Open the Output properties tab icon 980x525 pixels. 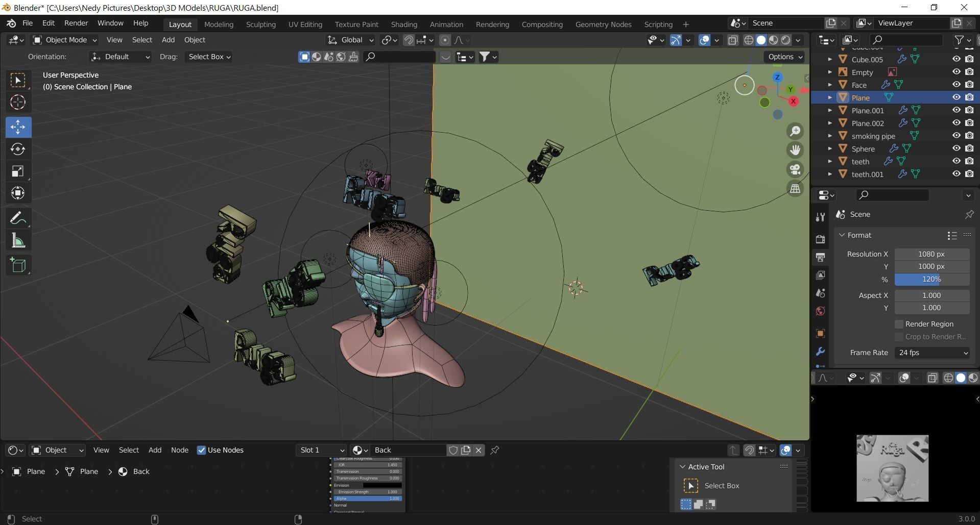[x=820, y=257]
